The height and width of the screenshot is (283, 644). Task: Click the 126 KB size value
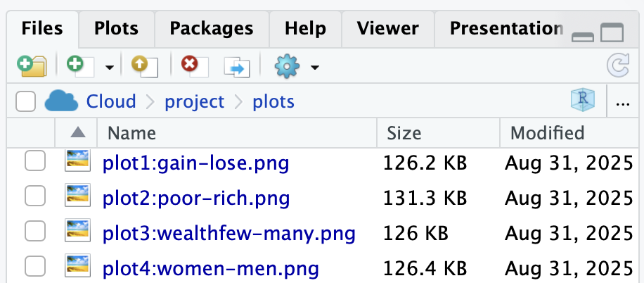416,234
